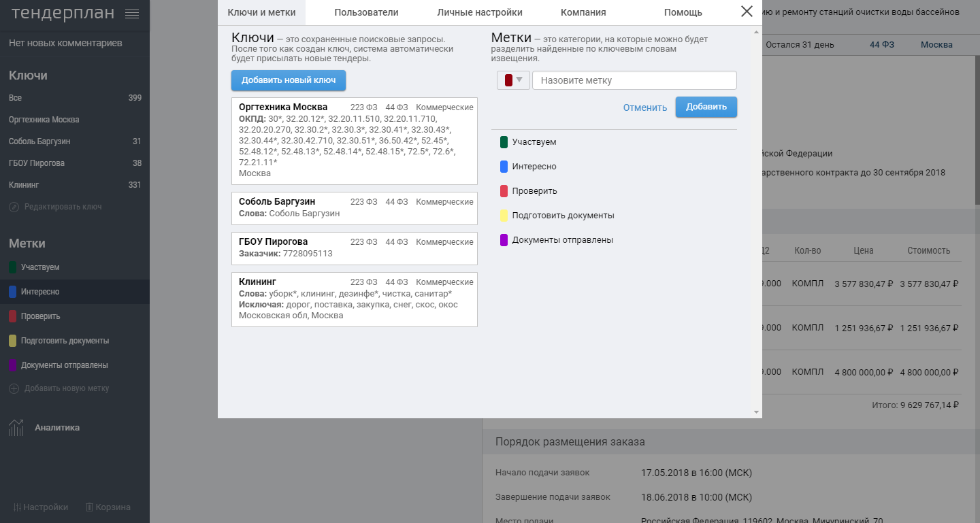Click the Москва link in background page

936,45
